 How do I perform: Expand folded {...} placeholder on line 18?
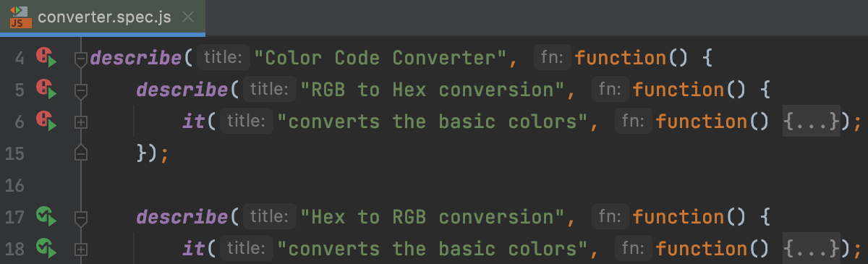click(x=812, y=248)
